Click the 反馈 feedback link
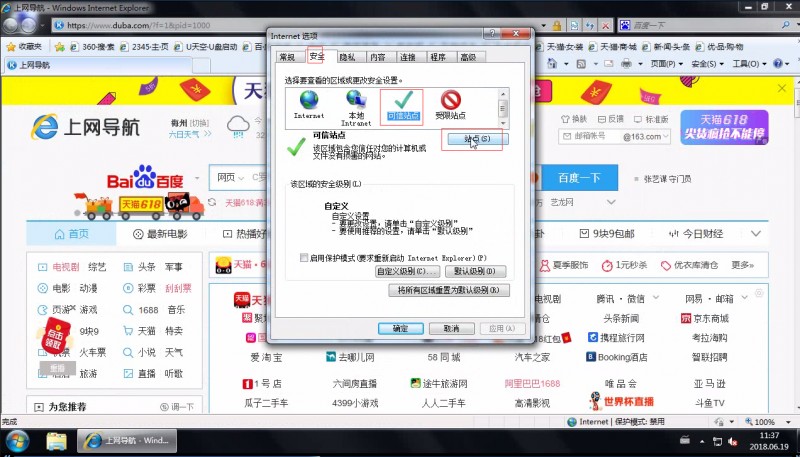The image size is (800, 457). coord(611,119)
